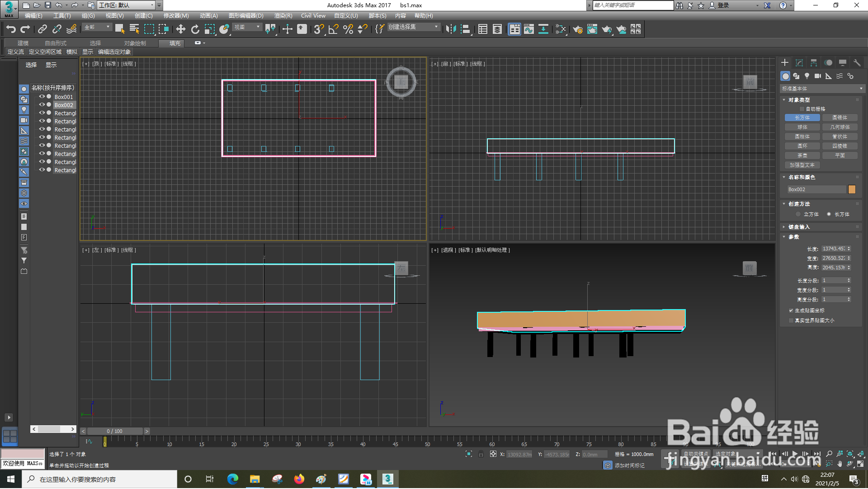
Task: Enable the 自动栅格 checkbox
Action: click(802, 109)
